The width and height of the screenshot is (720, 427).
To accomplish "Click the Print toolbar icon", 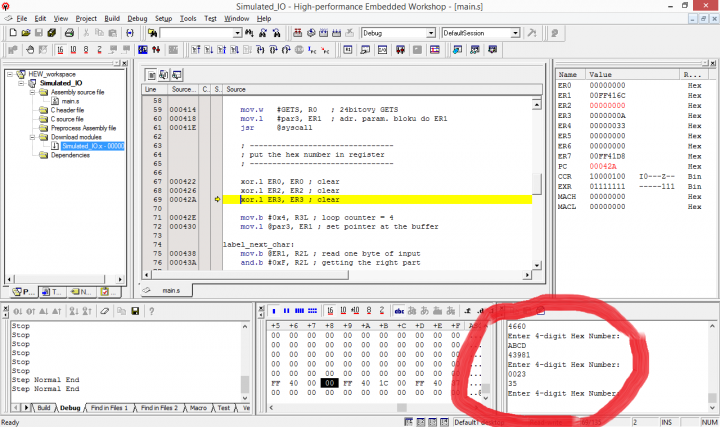I will tap(69, 33).
